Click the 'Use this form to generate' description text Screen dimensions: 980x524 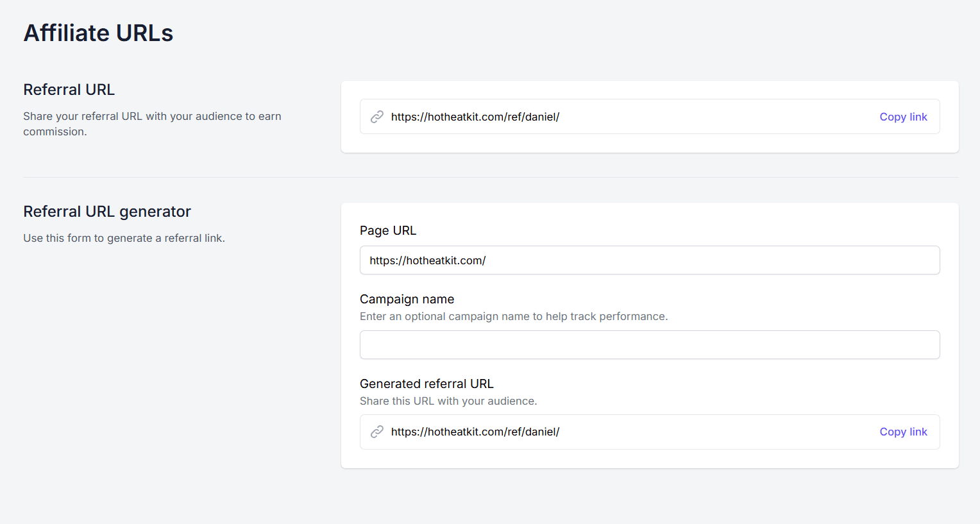[x=124, y=238]
